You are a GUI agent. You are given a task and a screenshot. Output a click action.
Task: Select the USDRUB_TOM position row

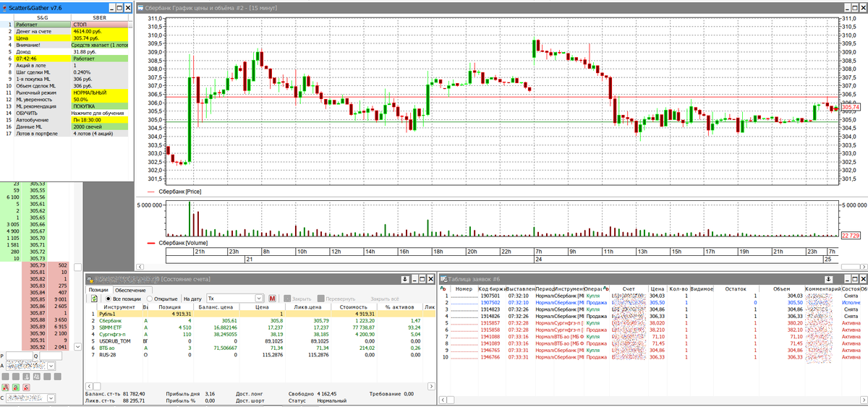(x=260, y=340)
